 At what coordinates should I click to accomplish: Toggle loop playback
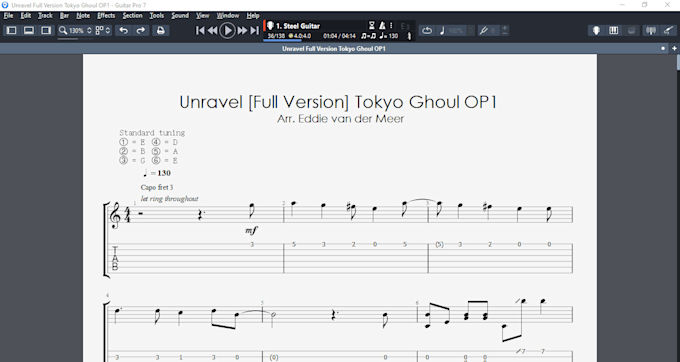[427, 30]
